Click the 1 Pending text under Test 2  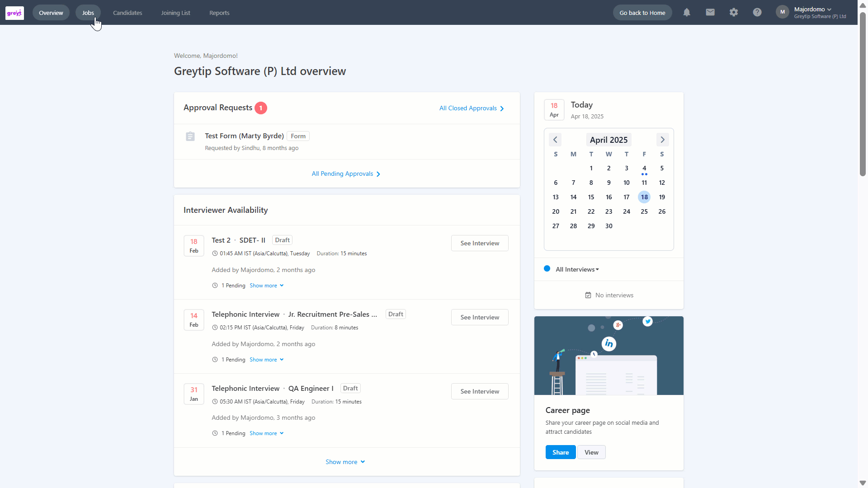[233, 286]
